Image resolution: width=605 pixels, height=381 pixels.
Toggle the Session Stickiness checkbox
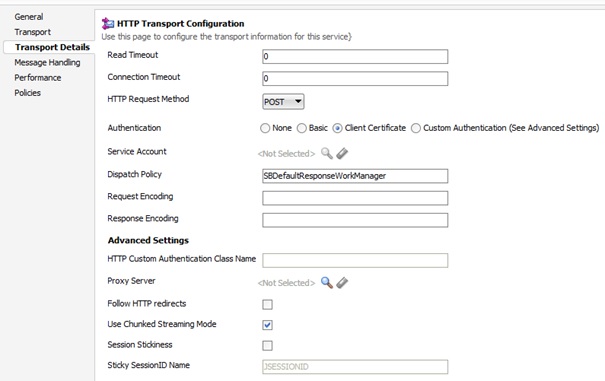coord(267,345)
